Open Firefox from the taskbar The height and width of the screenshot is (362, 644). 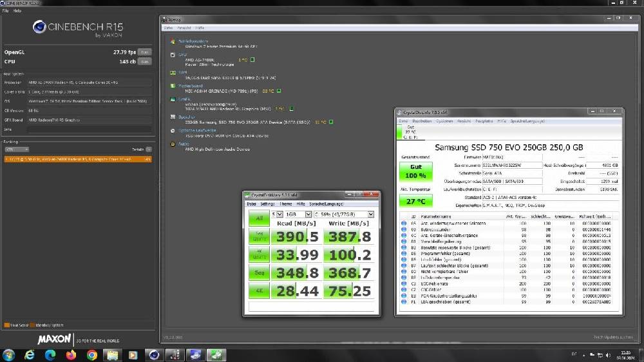71,355
